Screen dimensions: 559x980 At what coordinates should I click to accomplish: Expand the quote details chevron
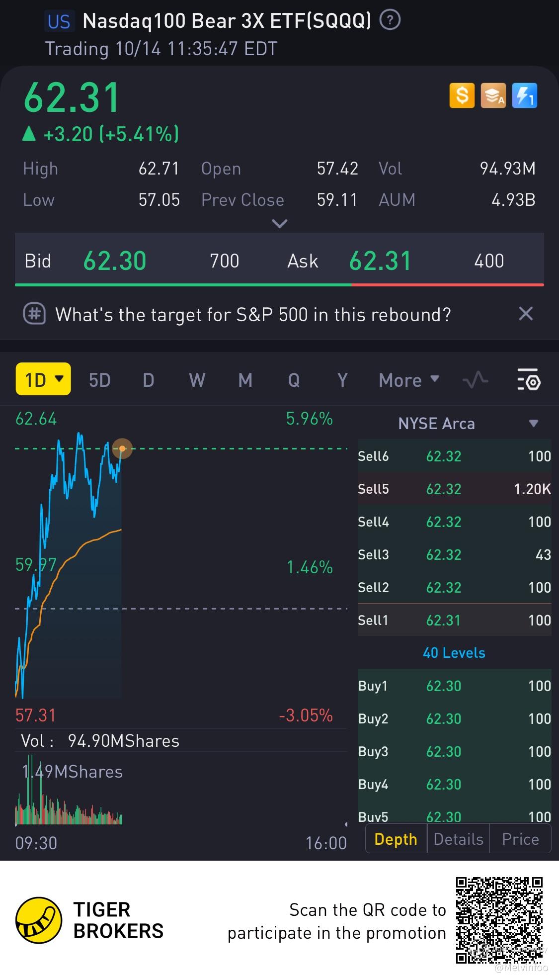[x=280, y=224]
